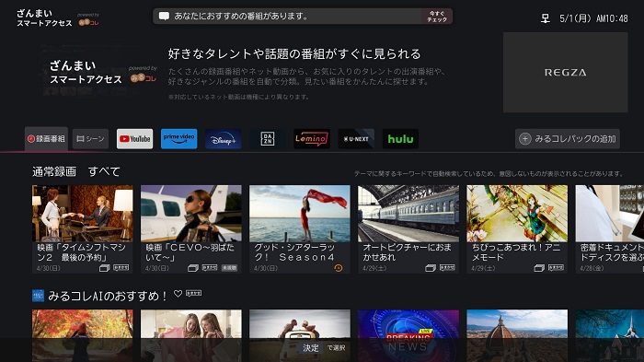
Task: Launch the Prime Video app
Action: 178,139
